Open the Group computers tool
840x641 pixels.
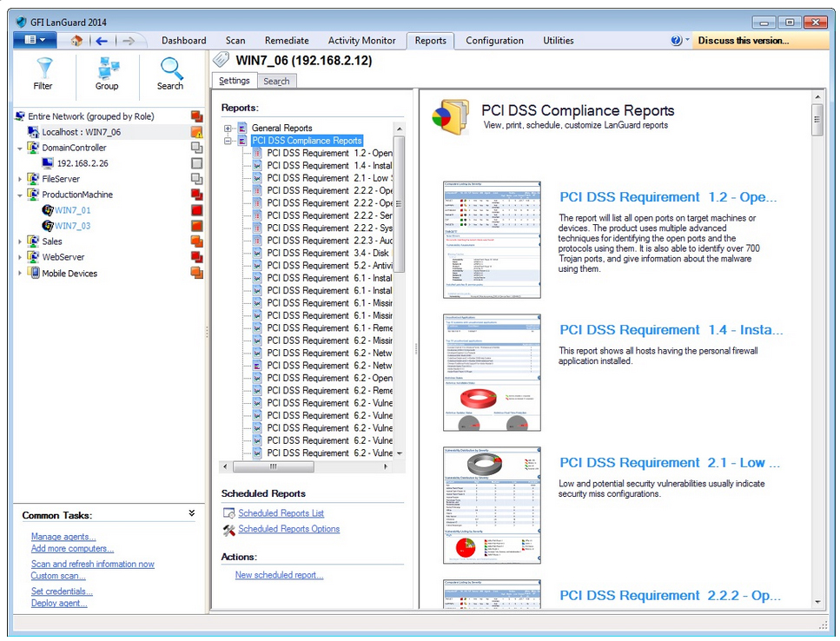pyautogui.click(x=107, y=75)
